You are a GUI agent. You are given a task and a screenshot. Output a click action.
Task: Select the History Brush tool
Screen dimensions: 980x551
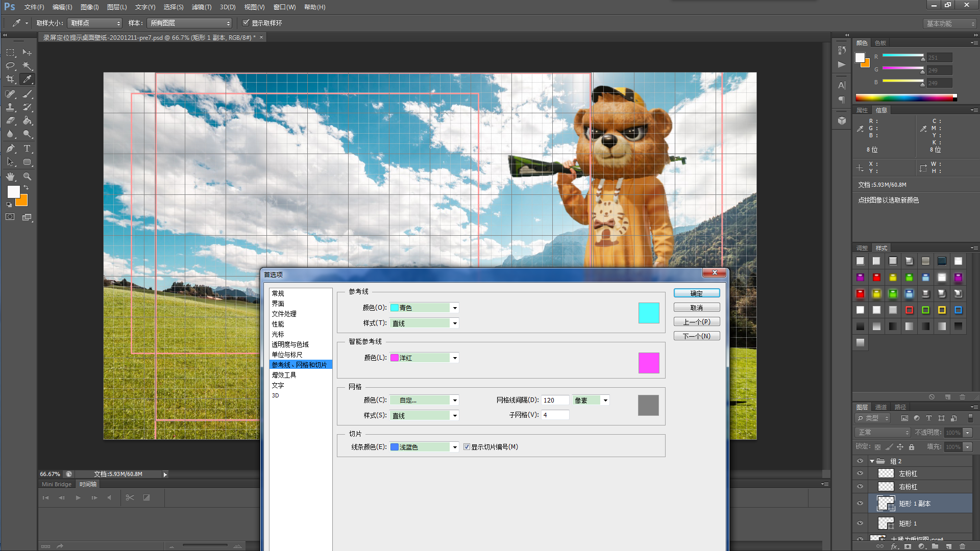(27, 107)
